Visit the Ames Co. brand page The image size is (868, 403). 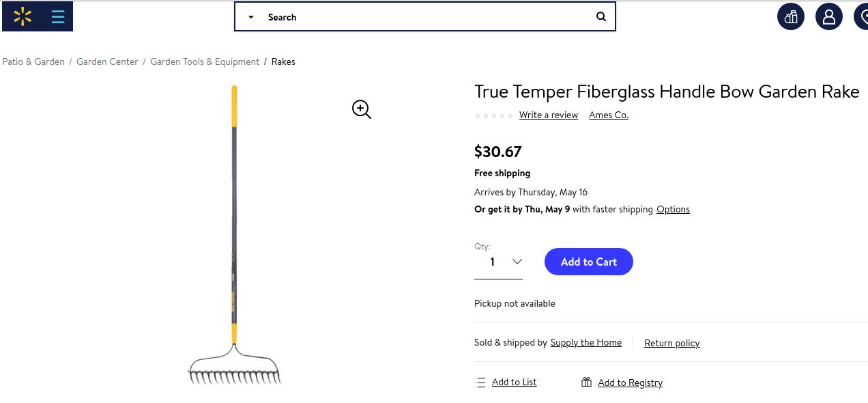pyautogui.click(x=608, y=115)
